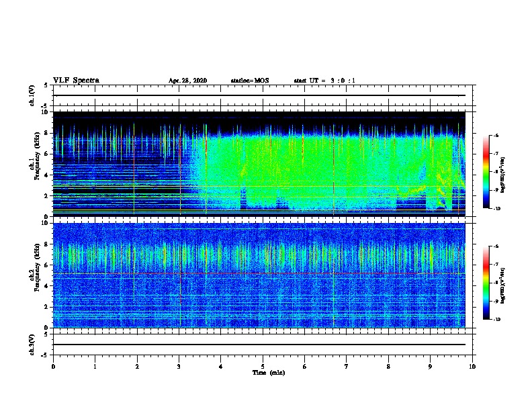Click the "ch.3(V)" waveform axis label
The width and height of the screenshot is (532, 411).
point(32,345)
